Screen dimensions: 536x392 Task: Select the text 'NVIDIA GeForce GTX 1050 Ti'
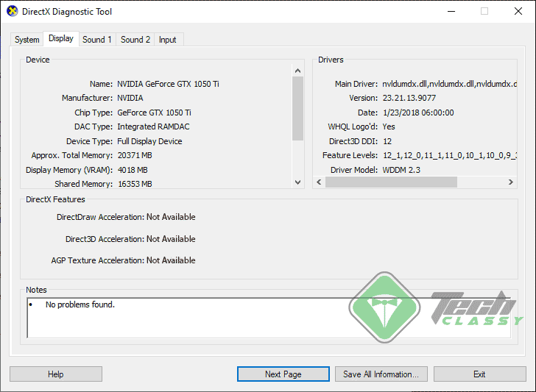tap(168, 84)
